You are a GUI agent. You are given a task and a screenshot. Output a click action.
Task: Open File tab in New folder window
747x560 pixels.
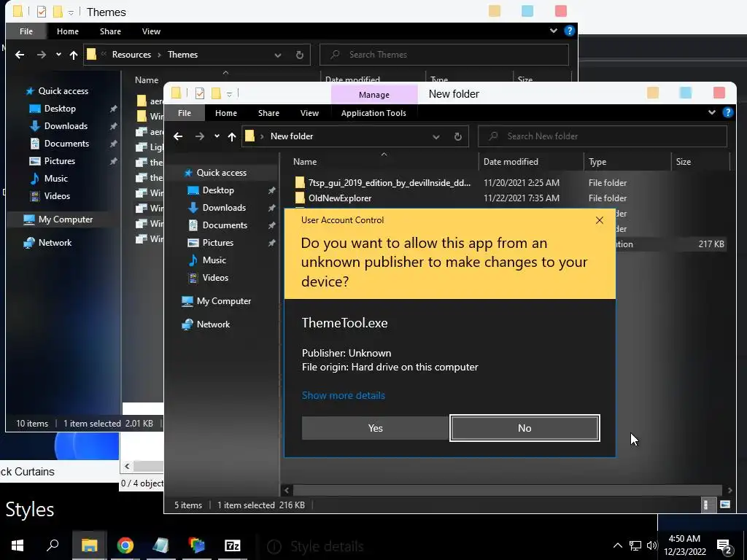point(185,113)
